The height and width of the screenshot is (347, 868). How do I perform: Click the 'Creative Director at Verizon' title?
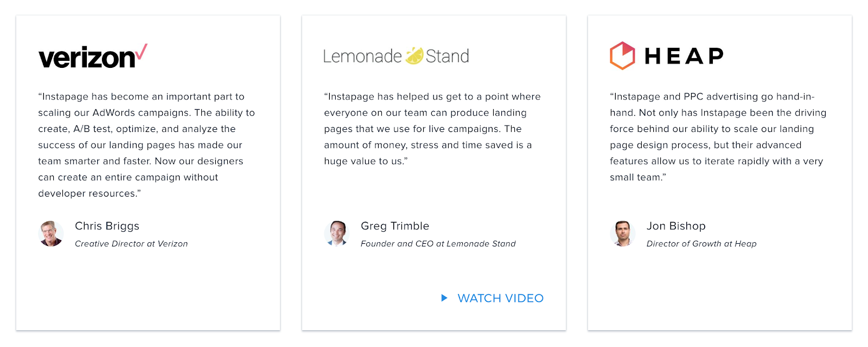click(x=131, y=244)
